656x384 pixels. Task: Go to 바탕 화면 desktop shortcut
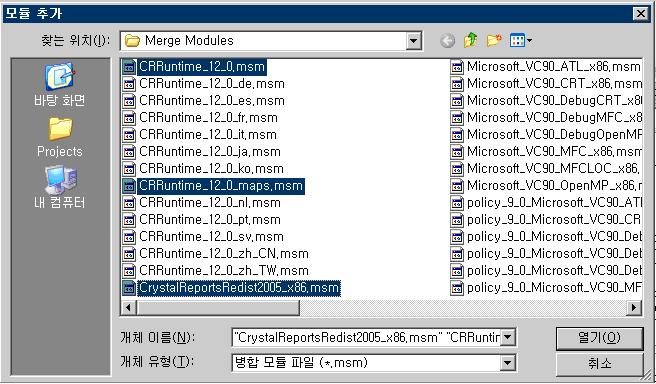tap(59, 84)
